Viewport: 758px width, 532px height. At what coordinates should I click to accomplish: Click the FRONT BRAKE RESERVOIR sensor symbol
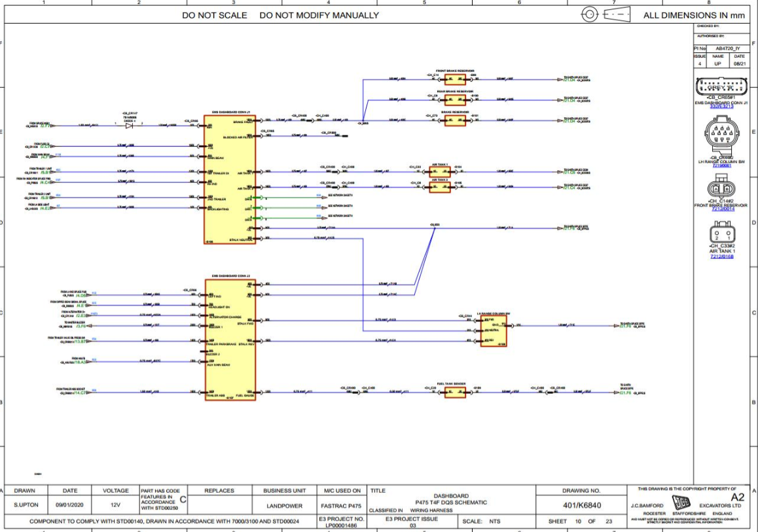455,79
